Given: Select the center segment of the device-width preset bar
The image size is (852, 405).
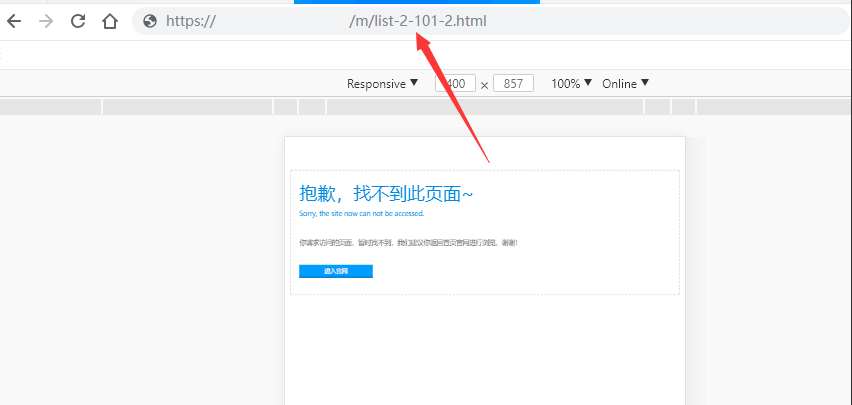Looking at the screenshot, I should tap(485, 106).
